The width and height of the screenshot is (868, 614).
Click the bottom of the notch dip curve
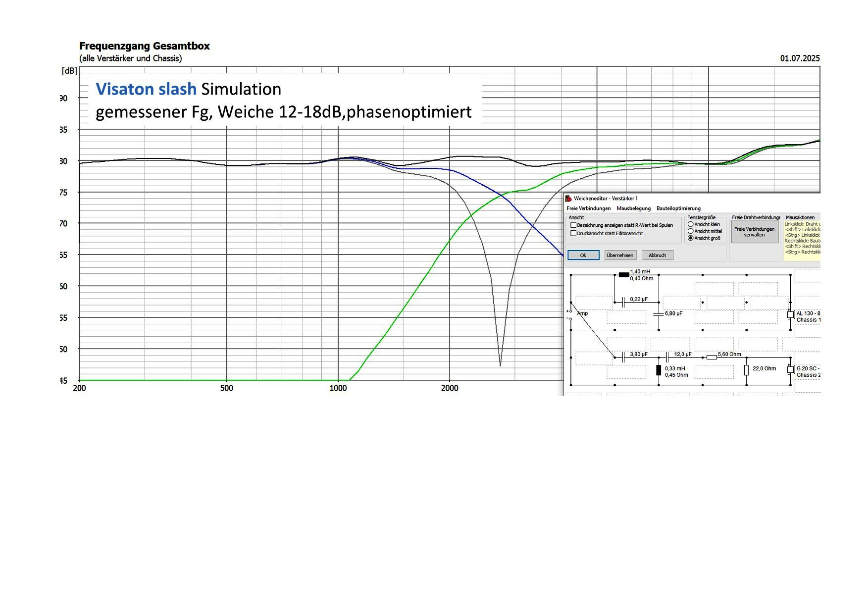pos(500,365)
